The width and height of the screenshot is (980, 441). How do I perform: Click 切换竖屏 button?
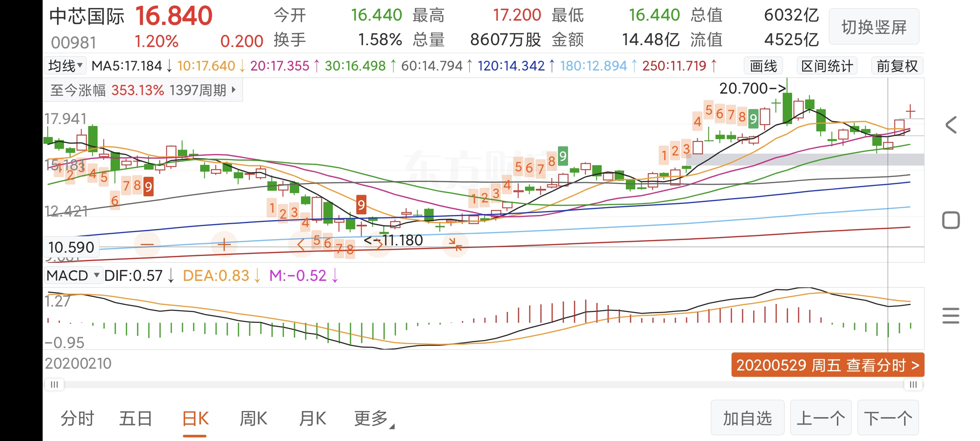pyautogui.click(x=874, y=27)
